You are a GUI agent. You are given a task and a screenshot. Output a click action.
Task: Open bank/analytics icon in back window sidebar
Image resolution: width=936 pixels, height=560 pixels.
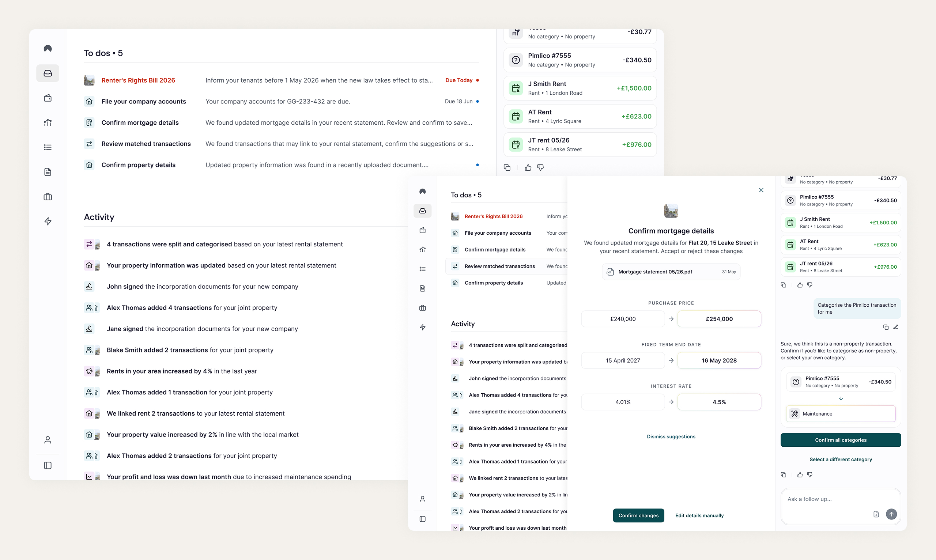pyautogui.click(x=48, y=123)
